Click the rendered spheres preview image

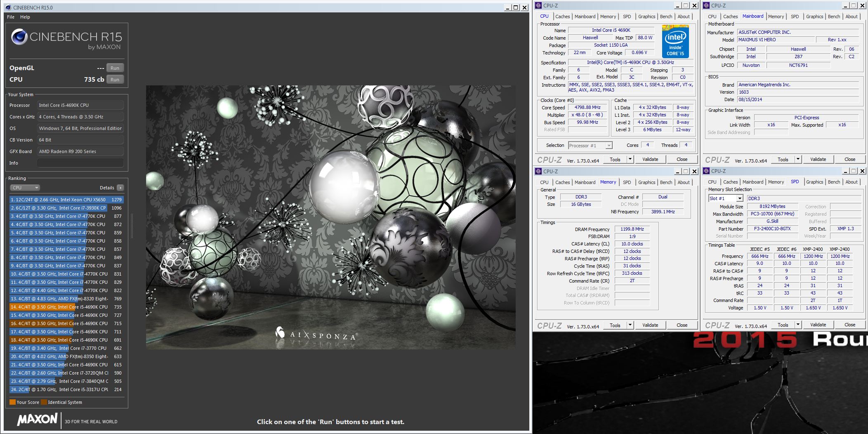pyautogui.click(x=330, y=217)
